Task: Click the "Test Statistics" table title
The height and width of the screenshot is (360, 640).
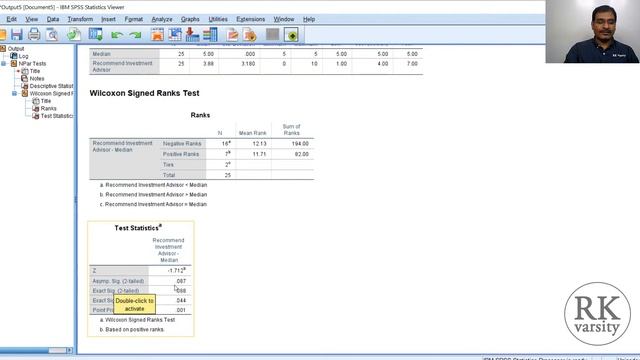Action: pos(138,228)
